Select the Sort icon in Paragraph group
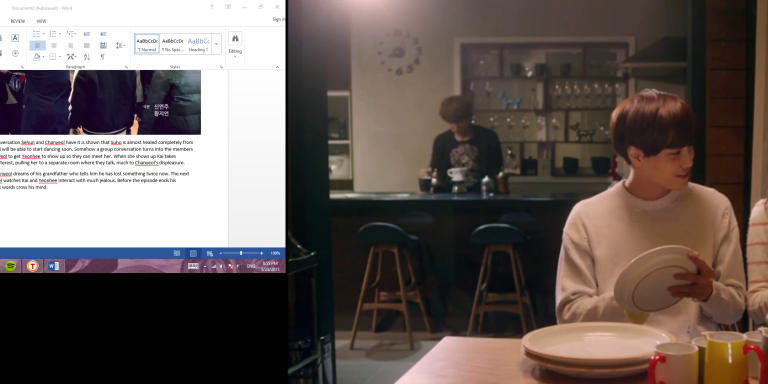 click(x=87, y=57)
